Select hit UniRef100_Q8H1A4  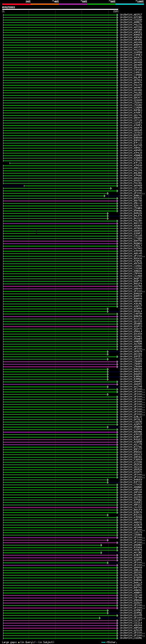[x=131, y=178]
